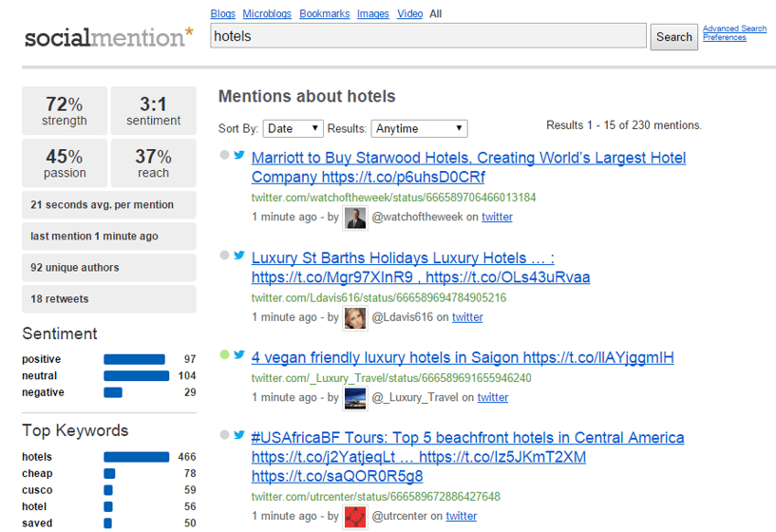Switch to Images search category
This screenshot has height=532, width=776.
[x=373, y=14]
